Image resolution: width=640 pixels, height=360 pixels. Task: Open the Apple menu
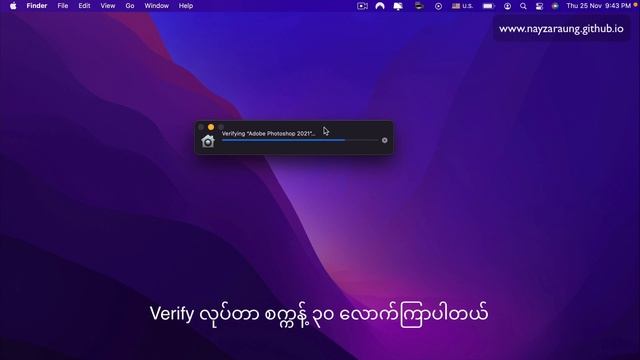(13, 6)
